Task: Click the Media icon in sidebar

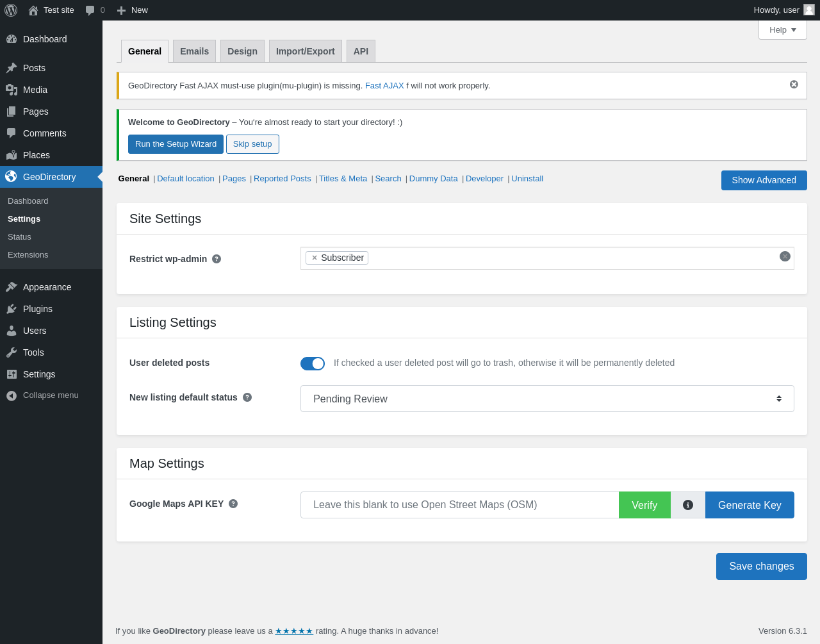Action: tap(12, 90)
